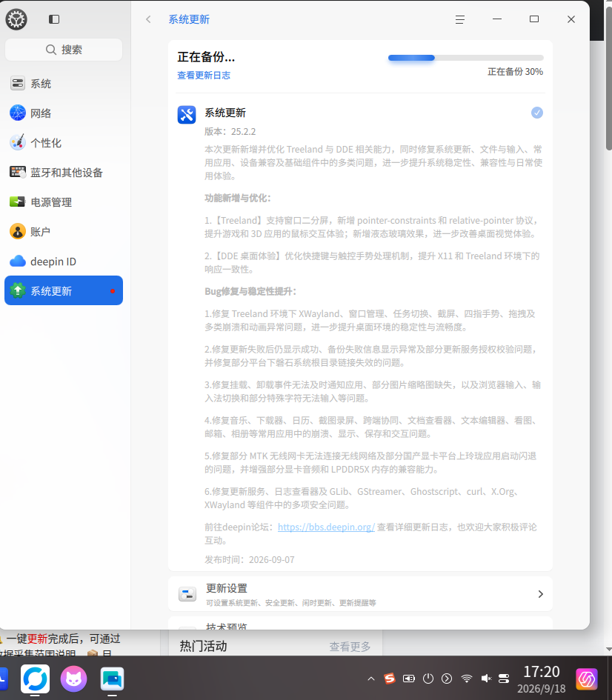Expand the system tray overflow arrow
612x700 pixels.
[x=371, y=679]
